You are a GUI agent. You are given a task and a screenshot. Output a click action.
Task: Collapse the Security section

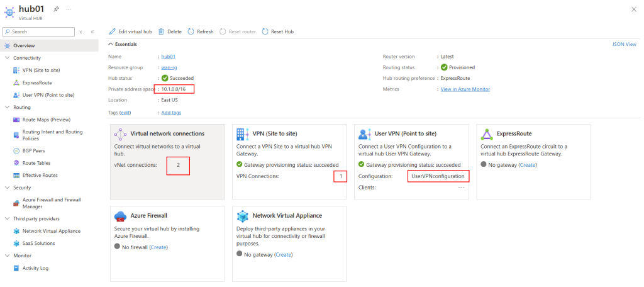7,188
